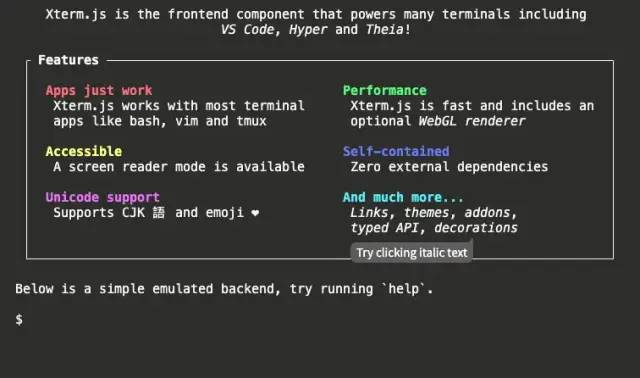The width and height of the screenshot is (640, 378).
Task: Click the italic typed API link
Action: 384,228
